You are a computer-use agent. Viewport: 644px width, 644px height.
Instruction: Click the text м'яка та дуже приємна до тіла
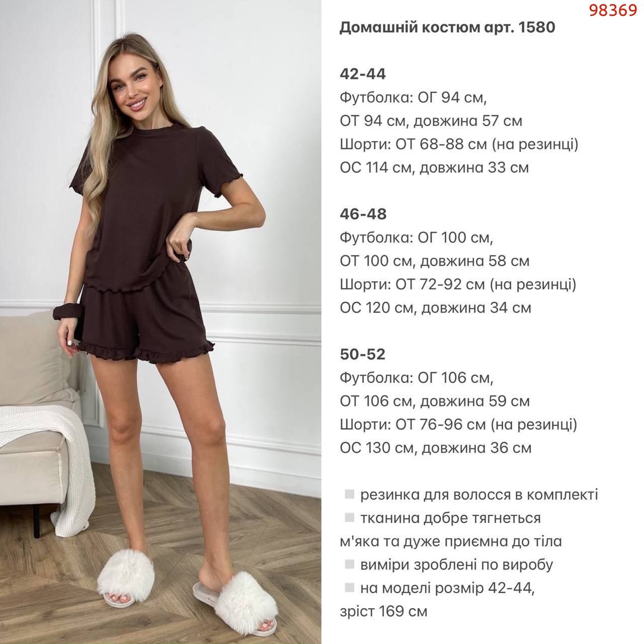[451, 541]
